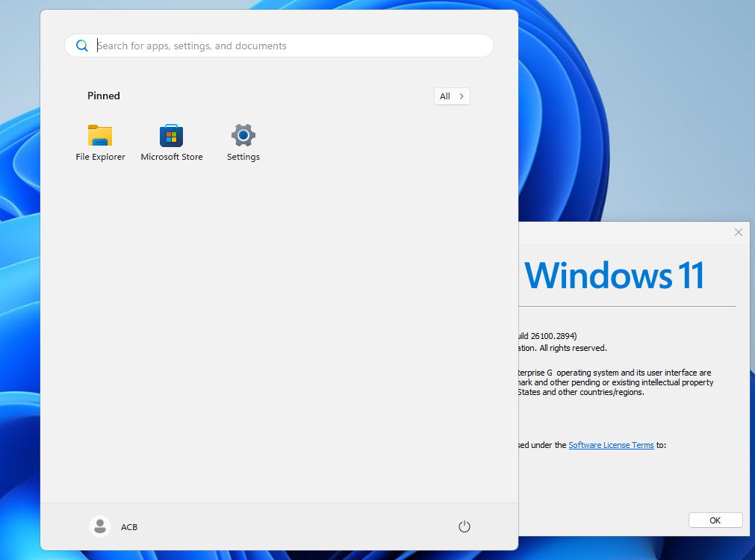
Task: Launch the Microsoft Store pinned app
Action: pos(172,143)
